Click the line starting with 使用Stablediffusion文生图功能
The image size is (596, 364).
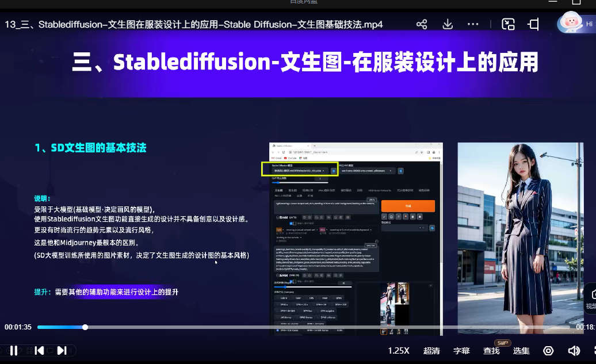pos(142,219)
